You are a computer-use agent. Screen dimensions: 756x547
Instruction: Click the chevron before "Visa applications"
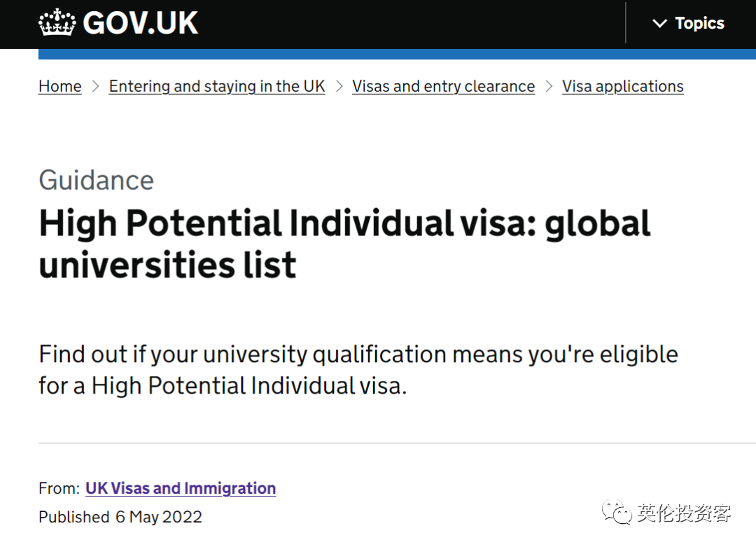click(x=549, y=86)
